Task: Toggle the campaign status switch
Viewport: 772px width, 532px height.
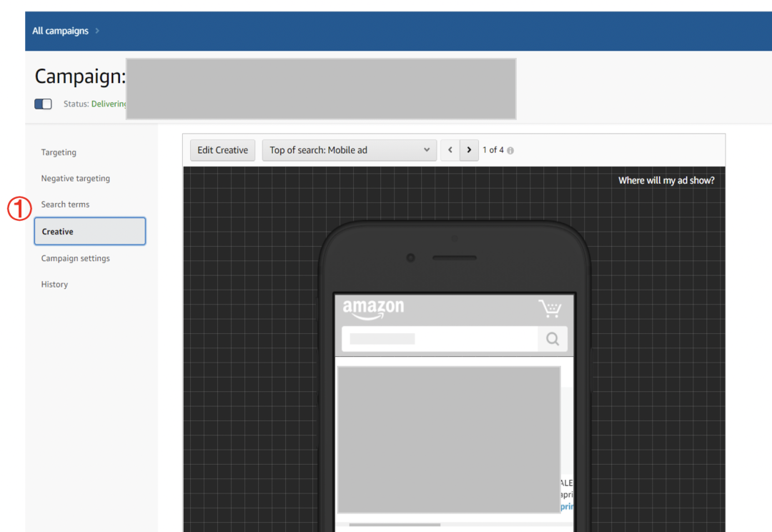Action: click(x=43, y=104)
